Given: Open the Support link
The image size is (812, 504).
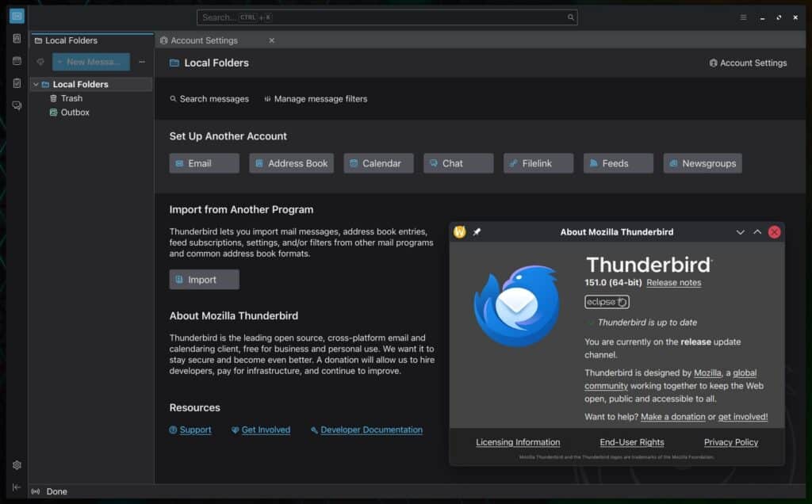Looking at the screenshot, I should click(195, 430).
